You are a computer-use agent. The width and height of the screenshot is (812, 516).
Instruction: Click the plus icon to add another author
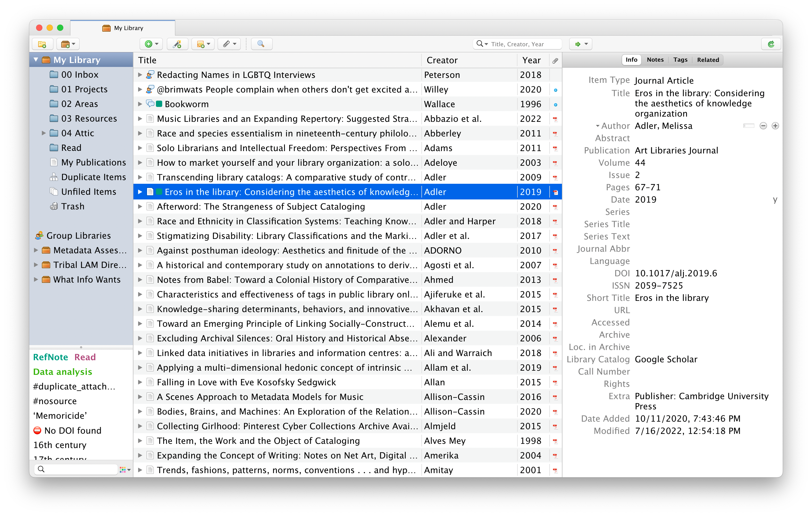click(775, 126)
